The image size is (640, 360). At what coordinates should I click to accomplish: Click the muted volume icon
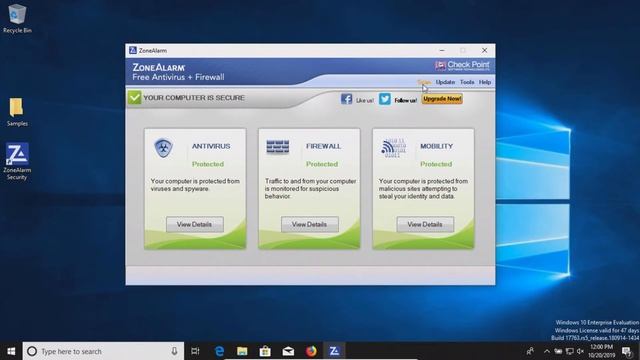[x=580, y=351]
